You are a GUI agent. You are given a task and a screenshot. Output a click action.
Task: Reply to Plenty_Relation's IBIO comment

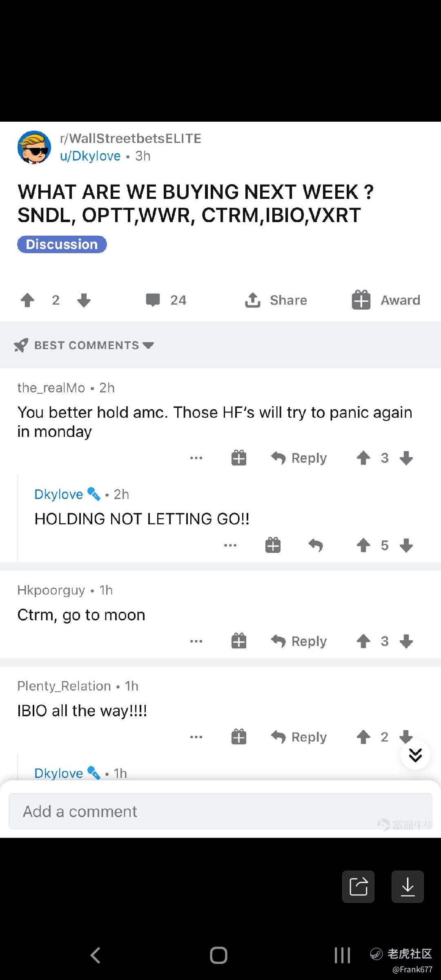point(299,737)
